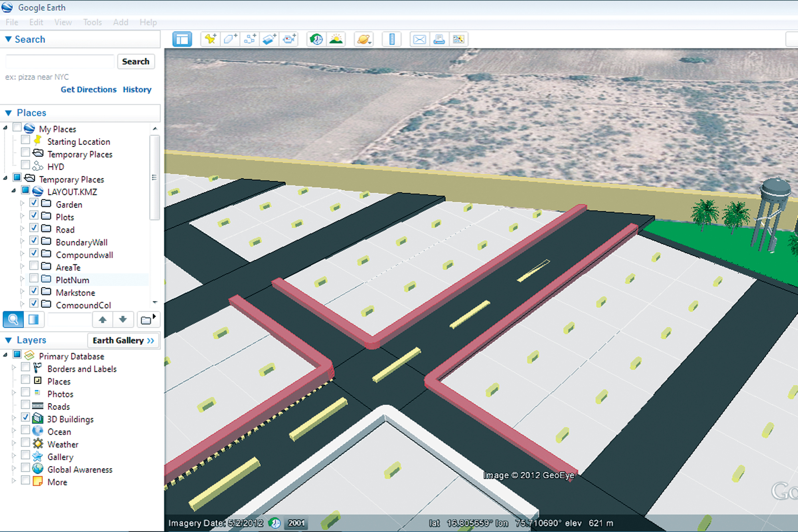Expand the BoundaryWall folder

click(x=22, y=241)
